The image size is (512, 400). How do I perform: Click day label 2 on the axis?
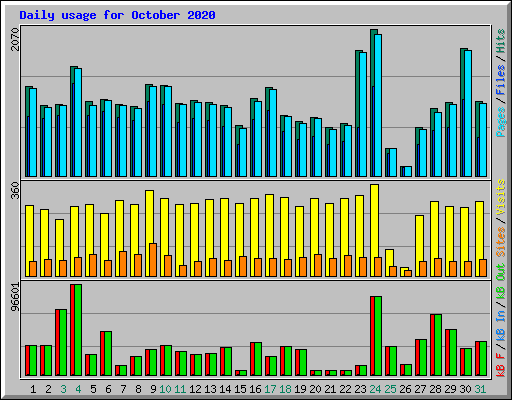point(48,389)
